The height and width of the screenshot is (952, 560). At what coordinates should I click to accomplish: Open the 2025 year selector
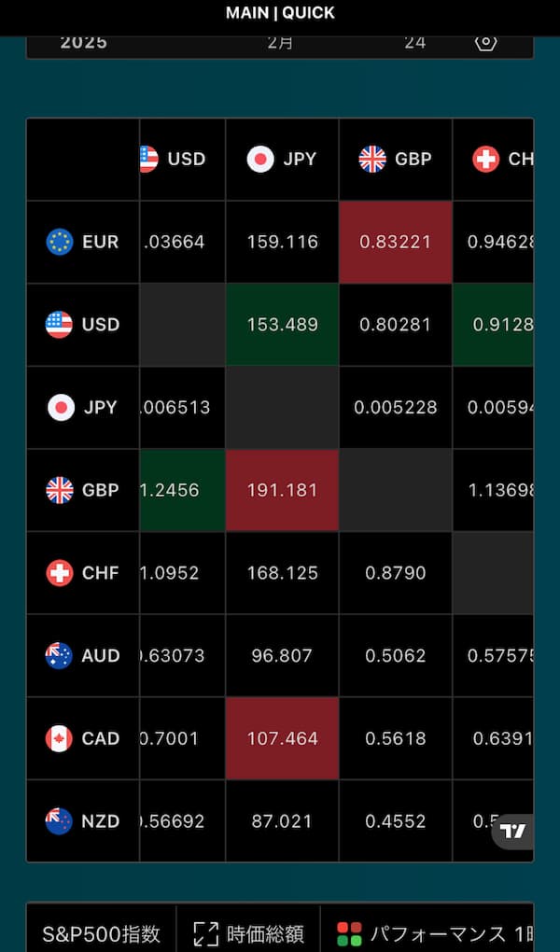(84, 42)
